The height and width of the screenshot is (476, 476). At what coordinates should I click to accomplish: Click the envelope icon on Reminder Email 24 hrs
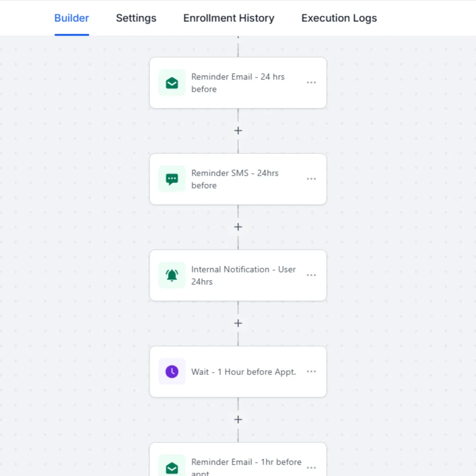pyautogui.click(x=172, y=83)
